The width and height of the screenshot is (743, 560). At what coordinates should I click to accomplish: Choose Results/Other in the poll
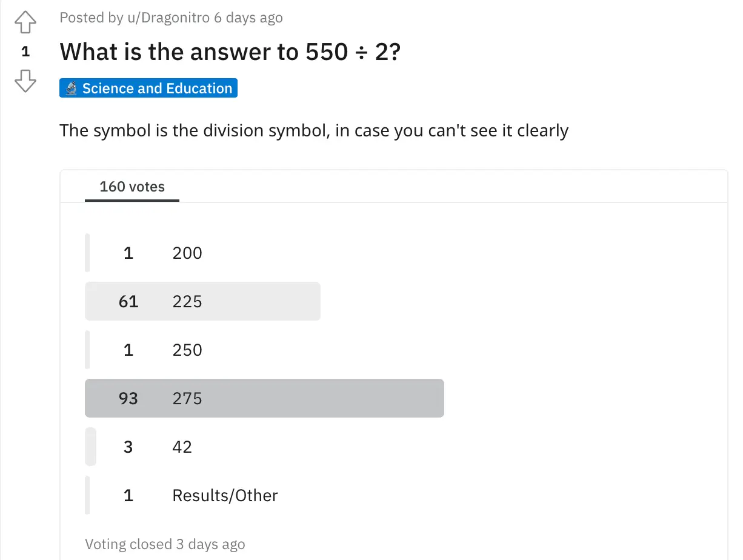[225, 495]
